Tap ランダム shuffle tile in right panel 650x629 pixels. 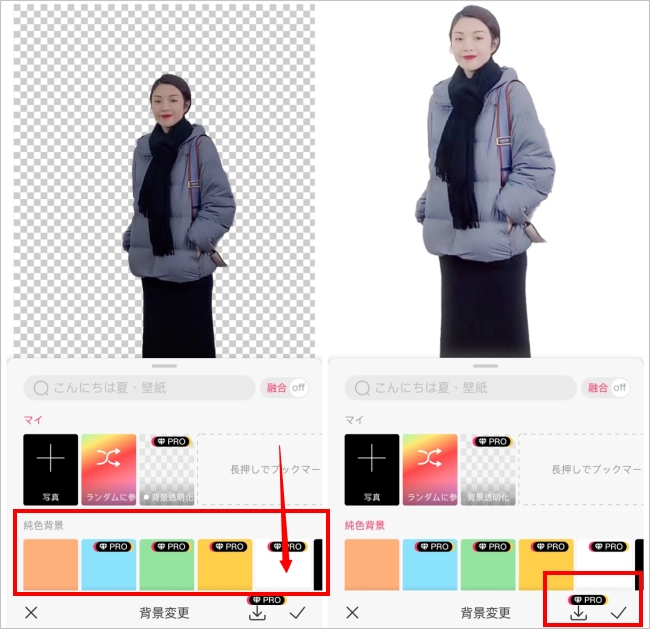[430, 469]
